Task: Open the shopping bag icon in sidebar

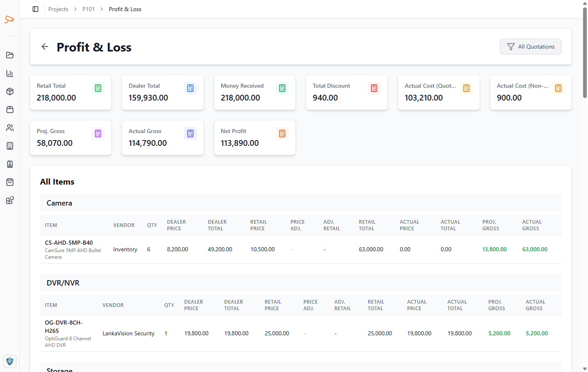Action: tap(10, 182)
